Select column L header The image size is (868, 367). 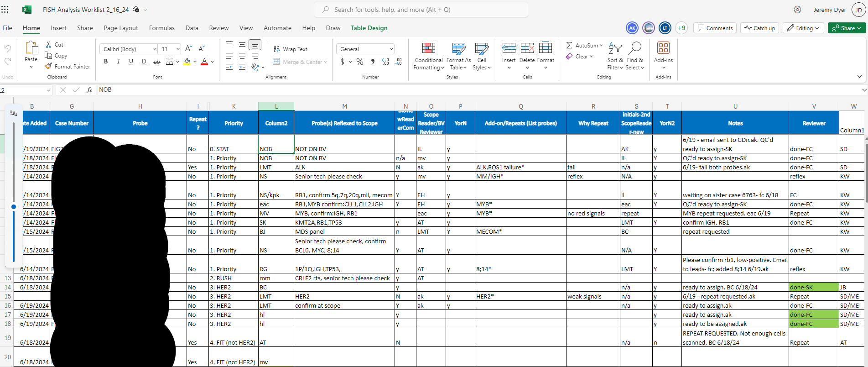click(x=276, y=106)
